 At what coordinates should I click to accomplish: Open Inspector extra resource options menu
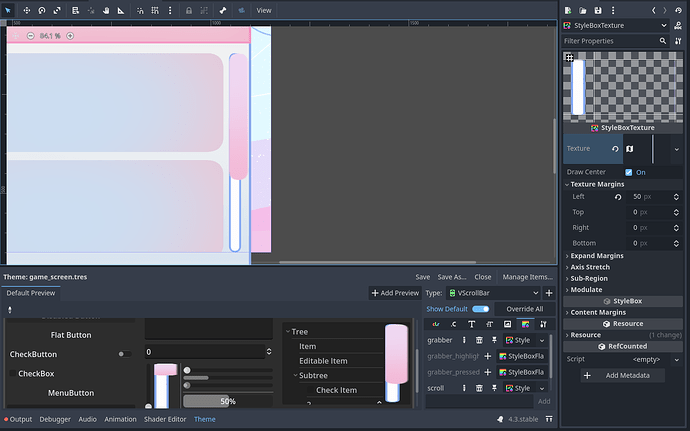(613, 10)
